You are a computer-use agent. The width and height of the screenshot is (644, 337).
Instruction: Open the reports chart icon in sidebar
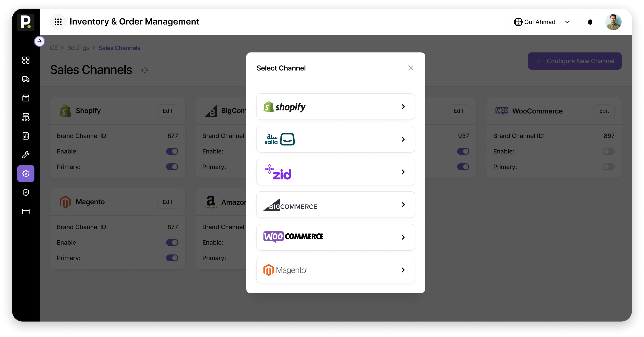click(x=26, y=136)
